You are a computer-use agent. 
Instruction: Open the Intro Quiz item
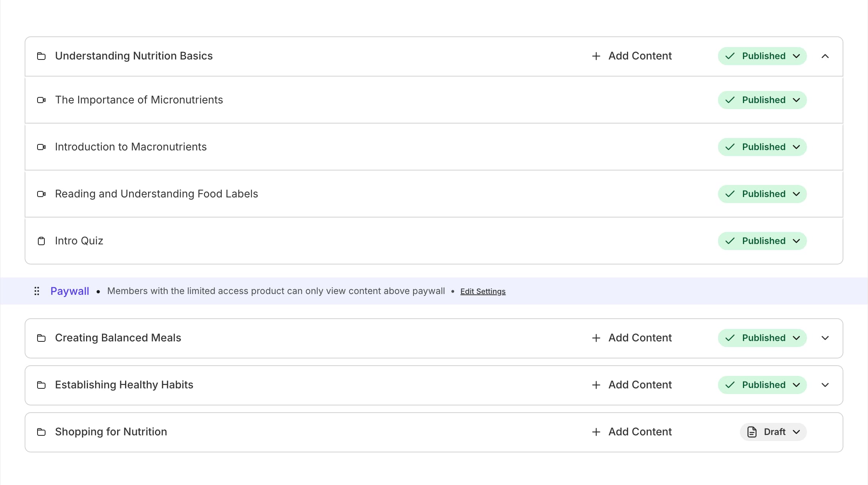(x=79, y=241)
